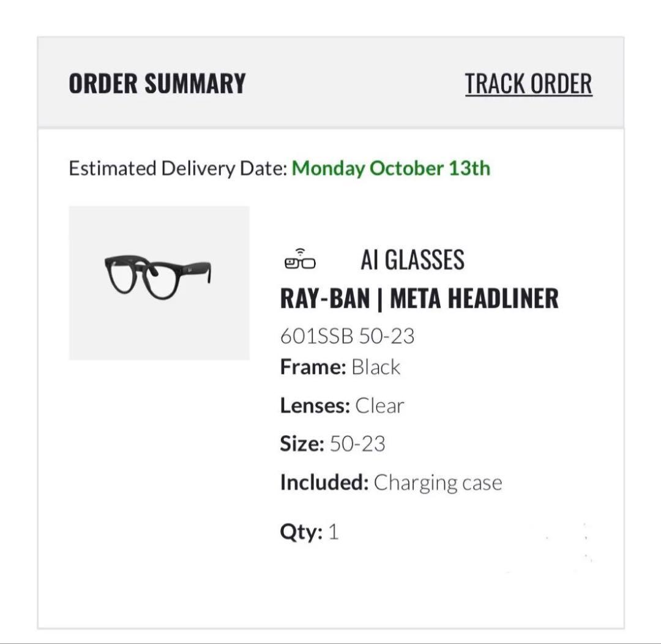Viewport: 661px width, 644px height.
Task: Click the Charging case text
Action: pyautogui.click(x=438, y=484)
